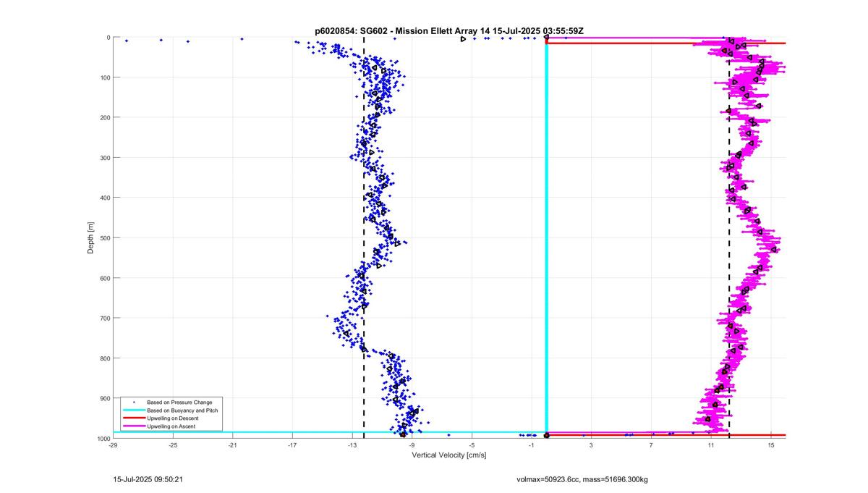Click x-axis tick label "-29"
868x493 pixels.
click(x=113, y=445)
